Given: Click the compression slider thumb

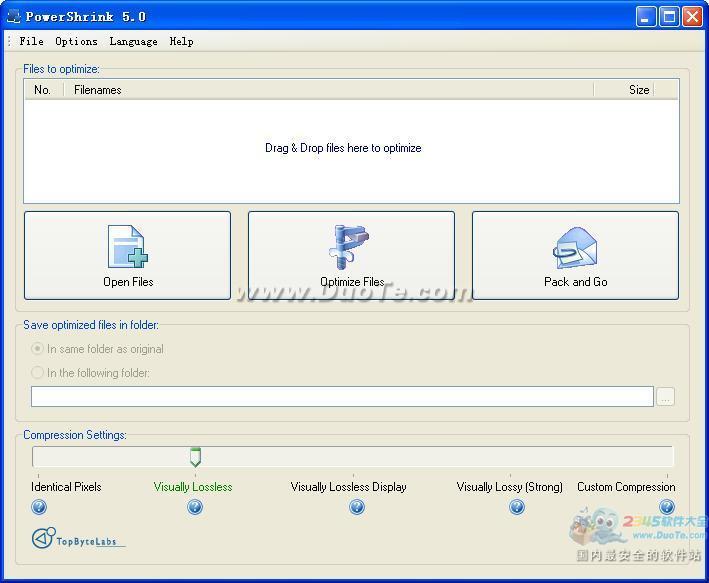Looking at the screenshot, I should [195, 457].
